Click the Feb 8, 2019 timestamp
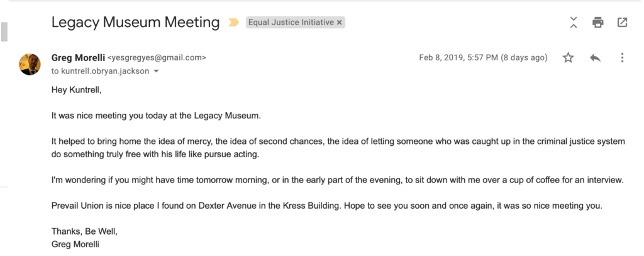This screenshot has width=644, height=256. tap(483, 58)
